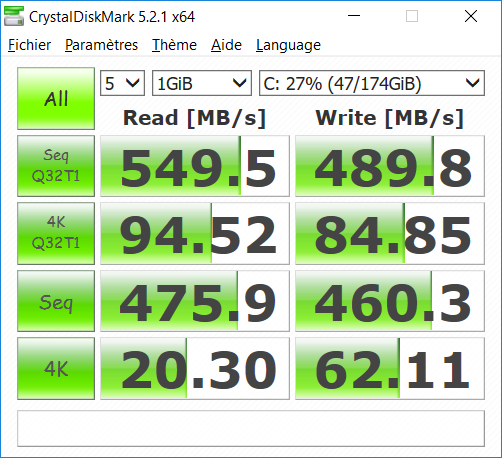
Task: Click the CrystalDiskMark app icon in title bar
Action: click(14, 16)
